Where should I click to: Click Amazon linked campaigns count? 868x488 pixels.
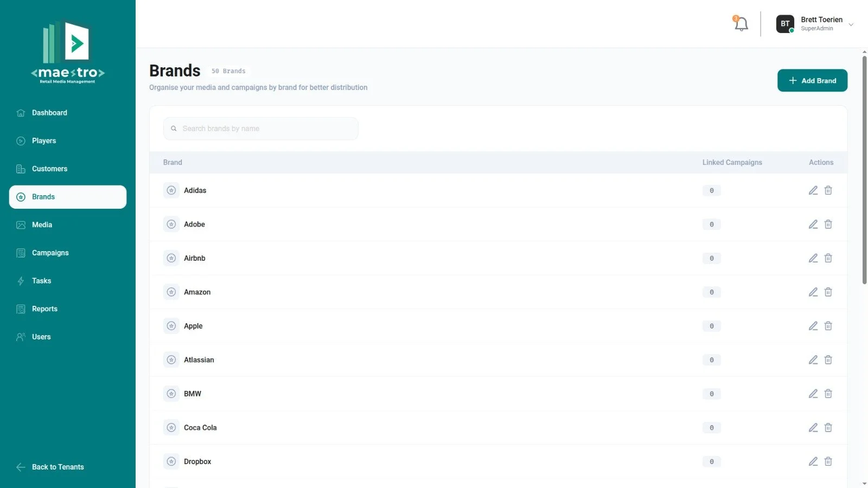[x=712, y=292]
